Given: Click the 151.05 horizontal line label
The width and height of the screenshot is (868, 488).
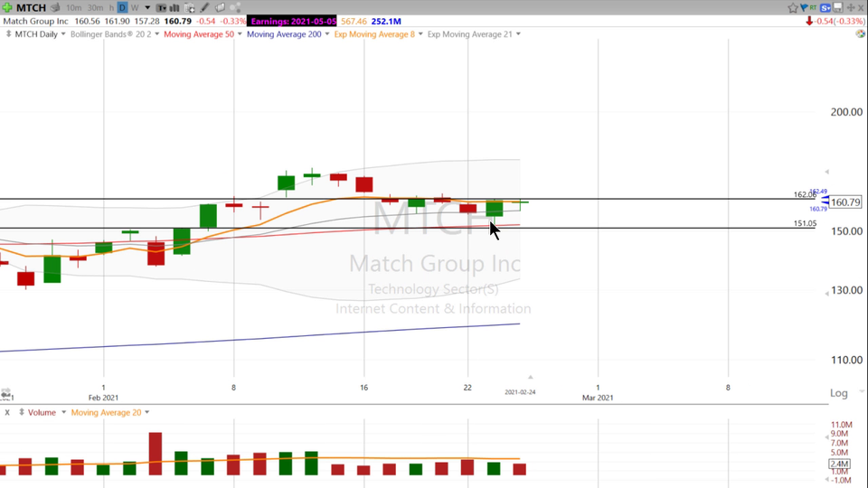Looking at the screenshot, I should [x=805, y=223].
